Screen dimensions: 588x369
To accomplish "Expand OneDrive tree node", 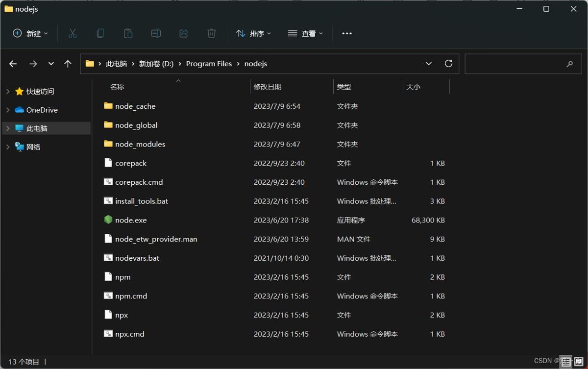I will [8, 110].
